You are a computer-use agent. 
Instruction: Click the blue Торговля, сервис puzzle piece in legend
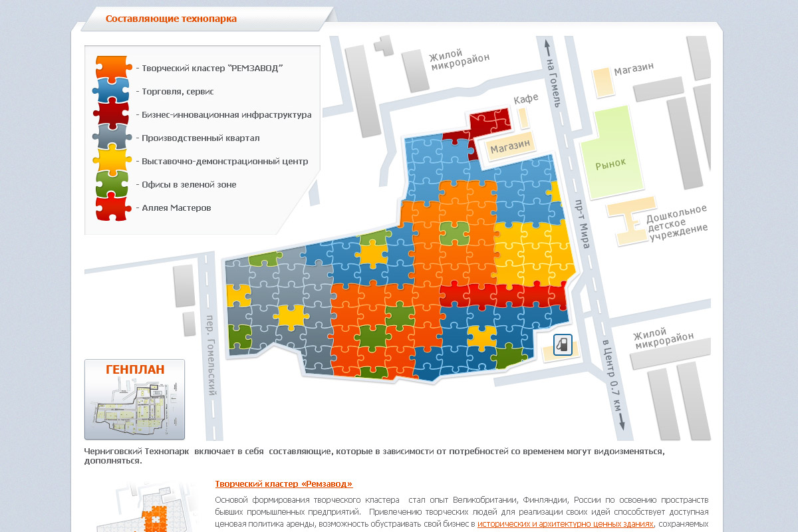click(112, 91)
